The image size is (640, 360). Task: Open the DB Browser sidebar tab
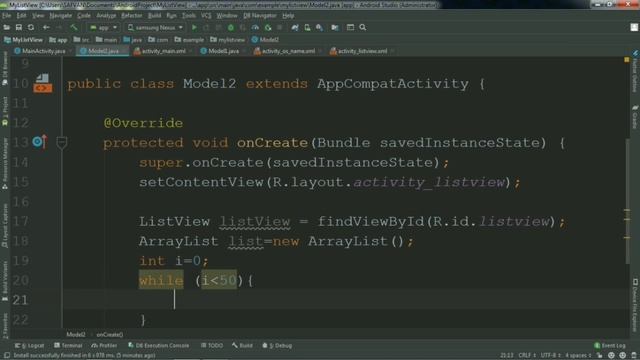[5, 68]
